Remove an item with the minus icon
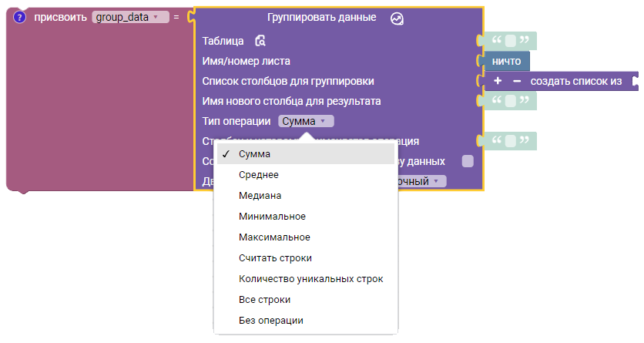The image size is (644, 343). (517, 82)
